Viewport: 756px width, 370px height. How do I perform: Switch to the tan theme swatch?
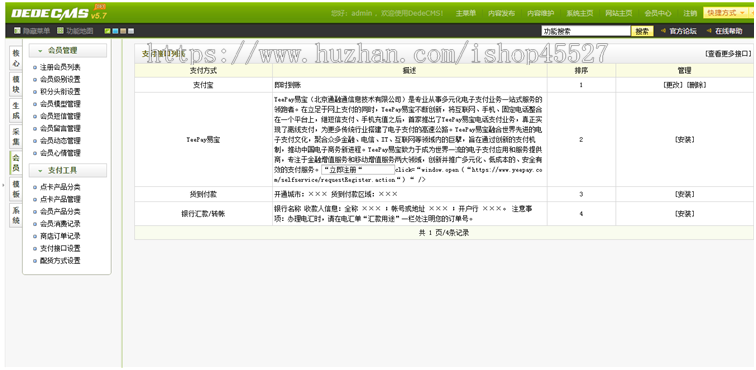(x=123, y=31)
